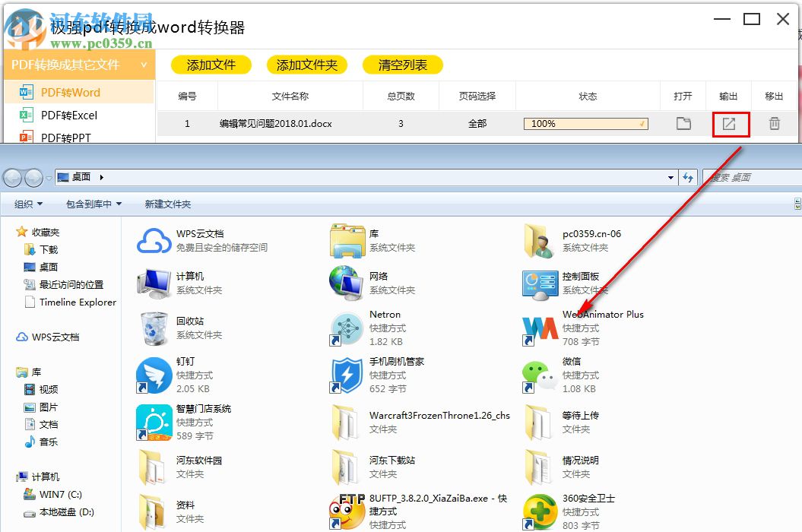Viewport: 802px width, 532px height.
Task: Open the 回收站 Recycle Bin icon
Action: click(154, 328)
